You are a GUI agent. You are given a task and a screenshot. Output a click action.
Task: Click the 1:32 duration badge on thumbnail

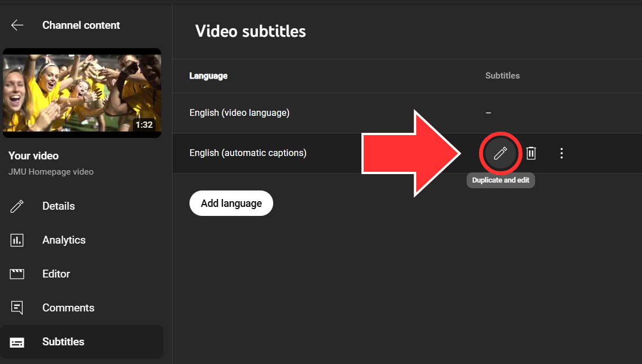(144, 124)
